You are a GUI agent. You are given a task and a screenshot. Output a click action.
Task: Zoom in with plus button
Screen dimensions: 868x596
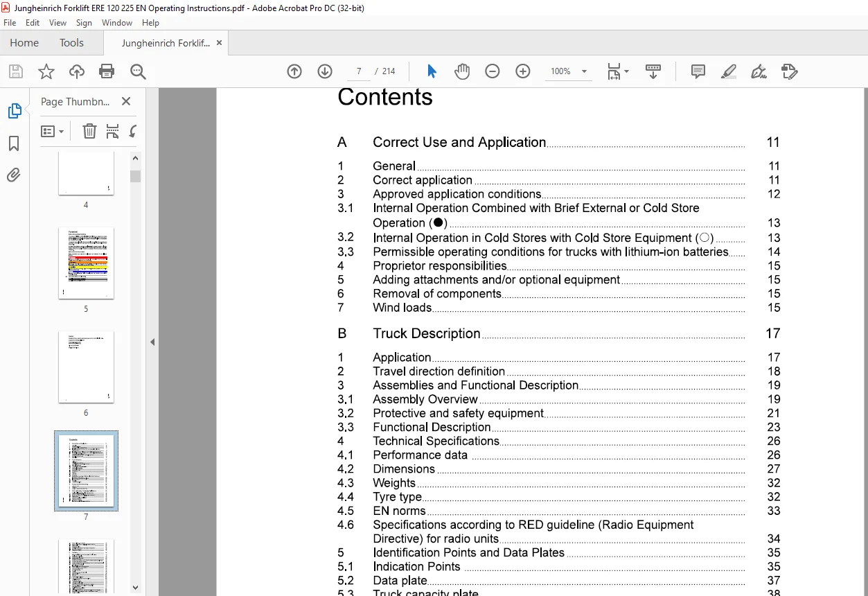[523, 71]
